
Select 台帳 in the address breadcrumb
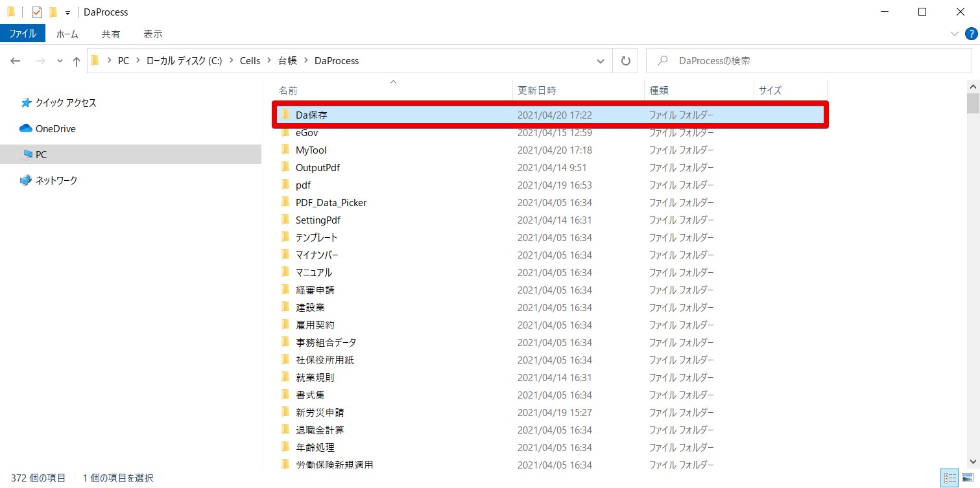tap(287, 61)
